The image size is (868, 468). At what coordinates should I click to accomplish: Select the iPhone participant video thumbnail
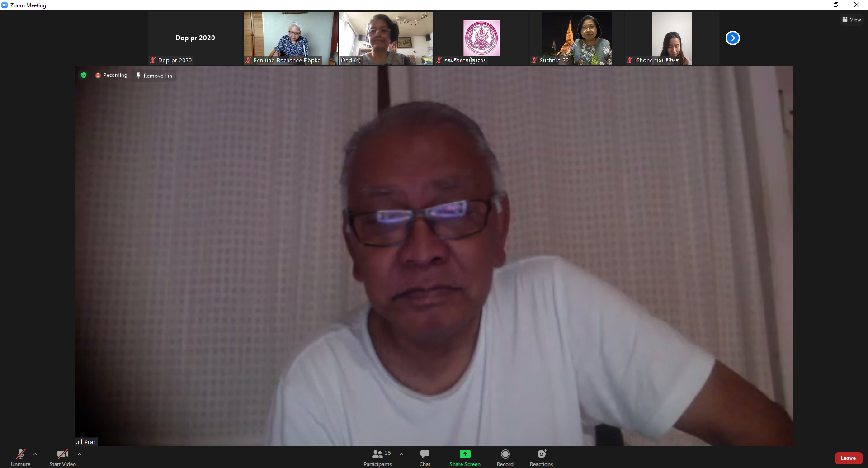[672, 38]
